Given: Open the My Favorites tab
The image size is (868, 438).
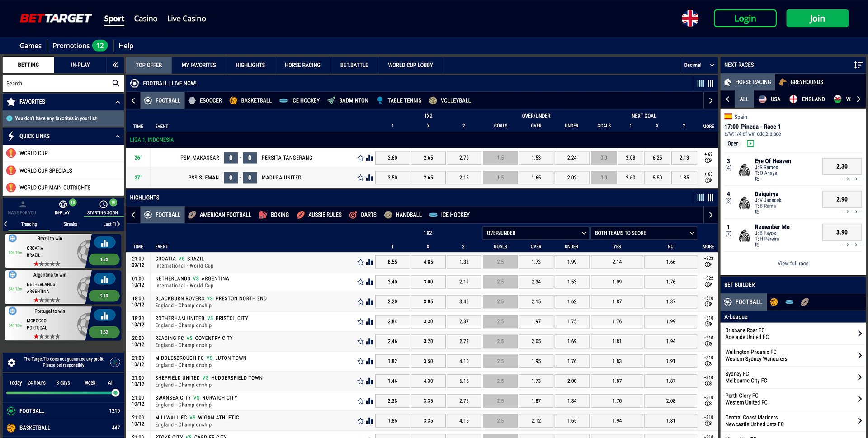Looking at the screenshot, I should click(198, 65).
